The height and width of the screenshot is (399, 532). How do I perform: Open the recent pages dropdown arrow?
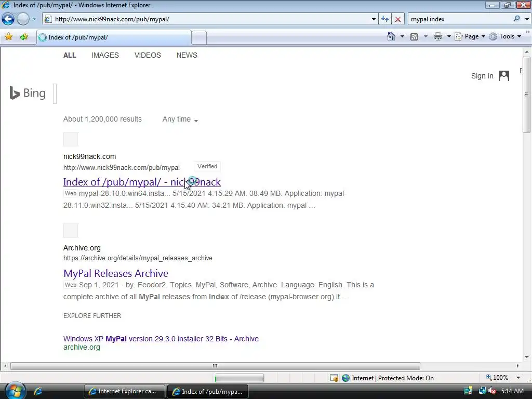(34, 19)
